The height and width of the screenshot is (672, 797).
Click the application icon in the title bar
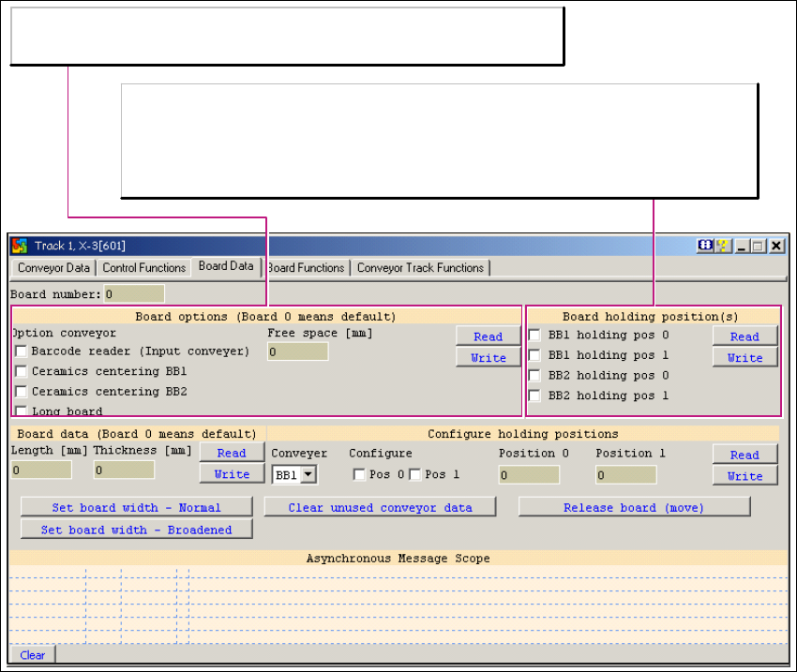pyautogui.click(x=19, y=246)
